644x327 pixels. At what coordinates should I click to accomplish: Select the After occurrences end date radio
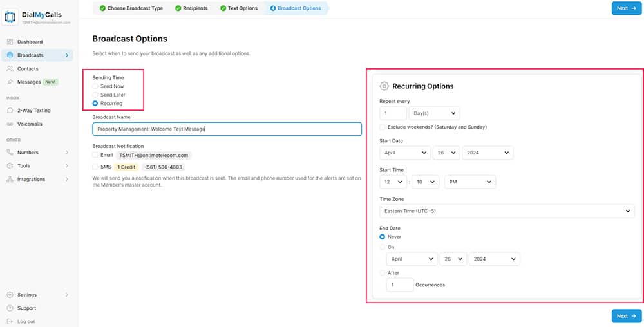coord(383,273)
